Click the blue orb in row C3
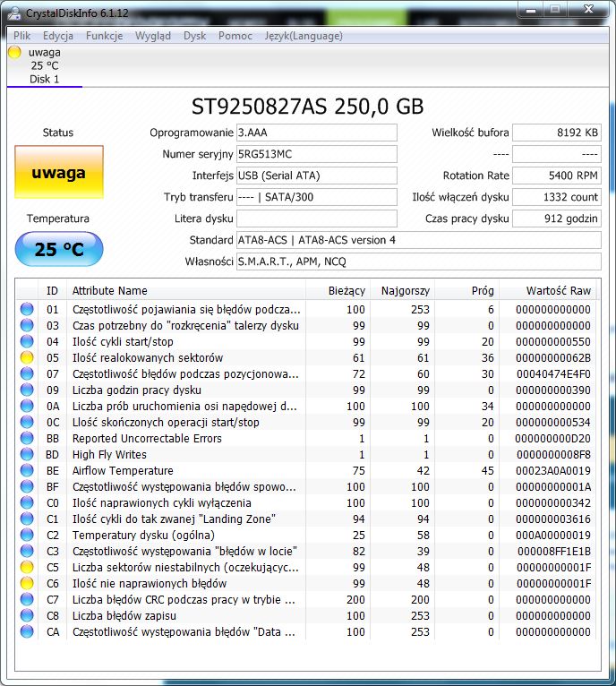616x686 pixels. (27, 551)
